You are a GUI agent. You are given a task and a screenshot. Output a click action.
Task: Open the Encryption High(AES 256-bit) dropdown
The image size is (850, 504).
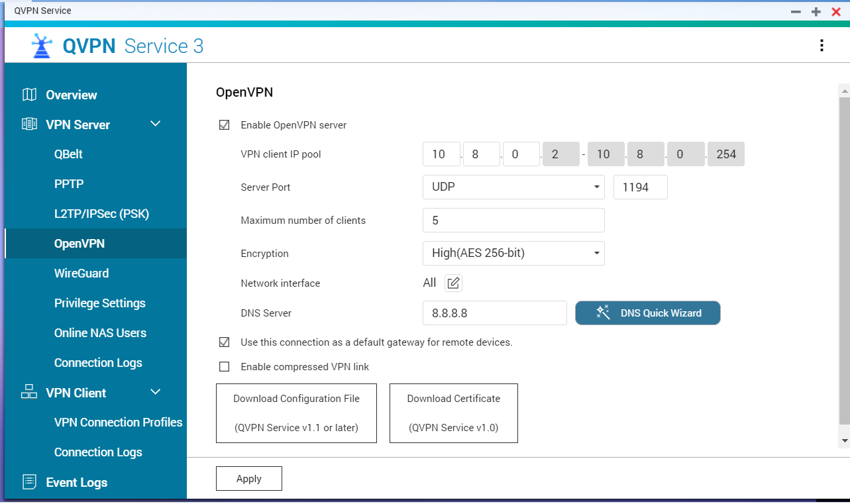pos(513,253)
